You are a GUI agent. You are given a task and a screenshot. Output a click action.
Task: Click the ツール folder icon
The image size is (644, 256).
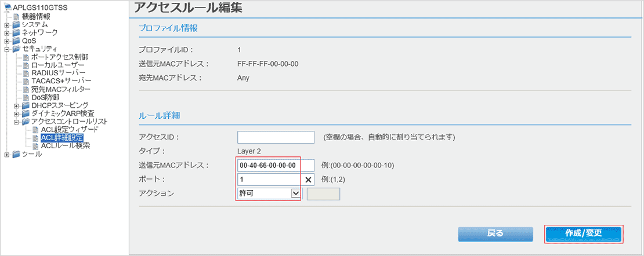click(16, 154)
